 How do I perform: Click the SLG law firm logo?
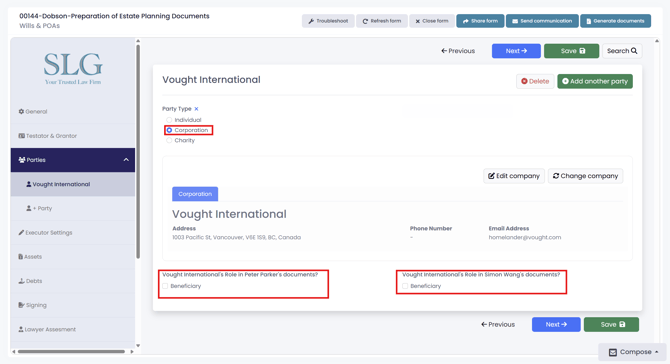tap(73, 68)
